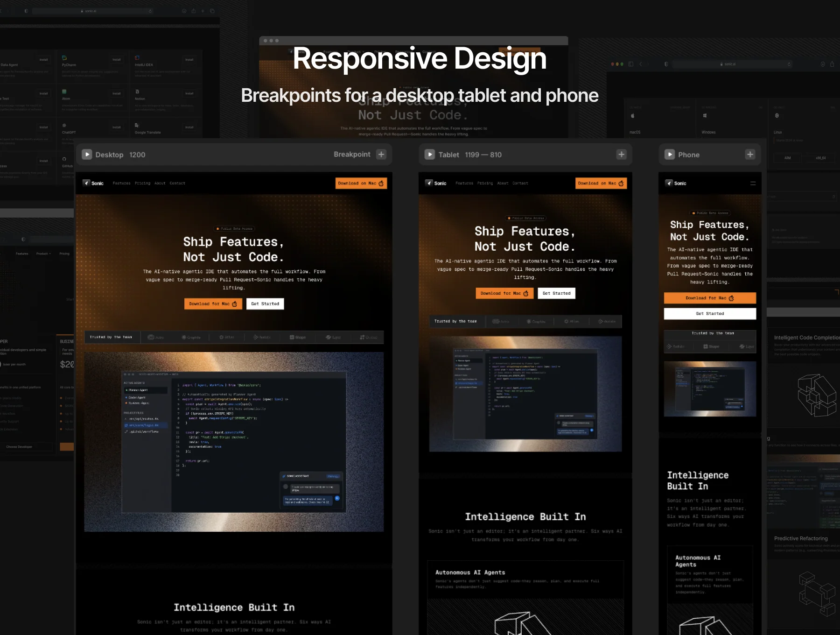Click the Linux icon in right background window
This screenshot has width=840, height=635.
pos(777,115)
